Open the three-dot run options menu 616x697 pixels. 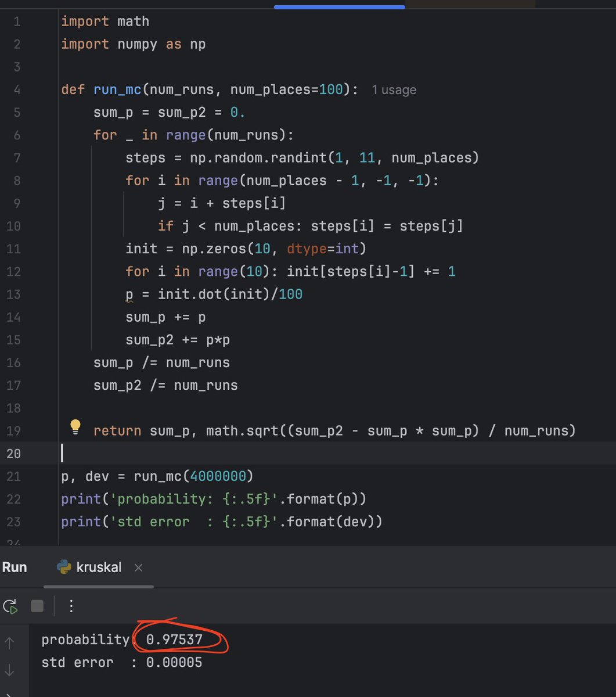pos(71,606)
